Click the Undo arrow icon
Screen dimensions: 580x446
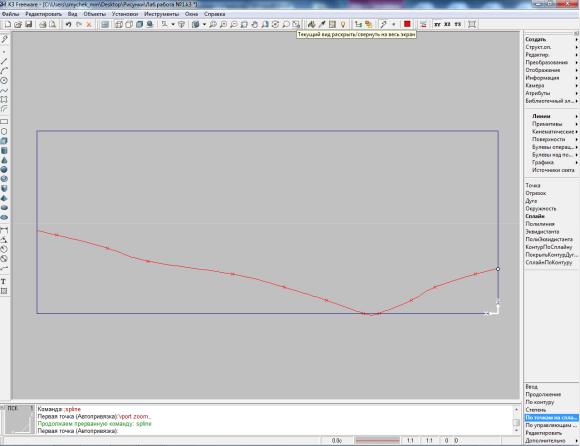pyautogui.click(x=68, y=24)
